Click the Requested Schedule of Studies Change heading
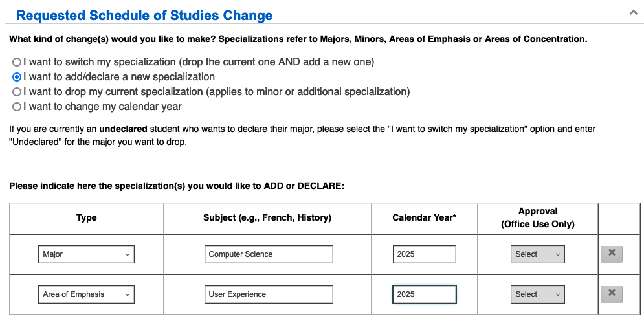 click(144, 16)
